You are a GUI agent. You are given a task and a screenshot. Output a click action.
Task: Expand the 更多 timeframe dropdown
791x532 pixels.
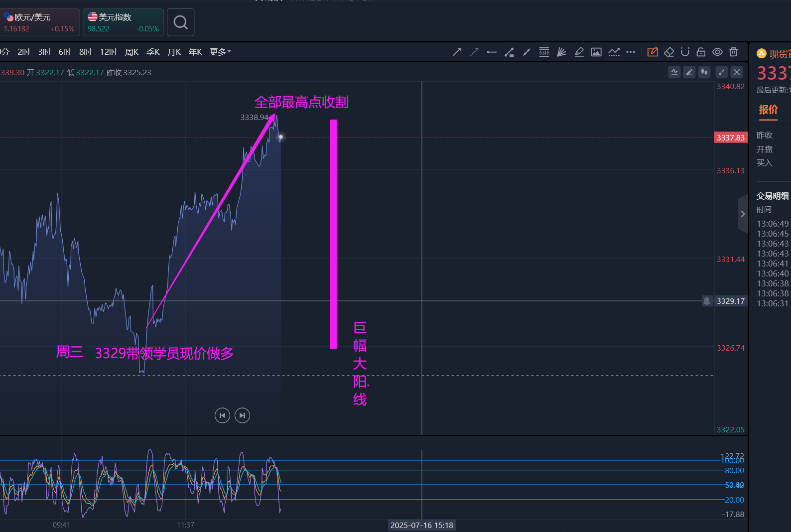coord(220,52)
